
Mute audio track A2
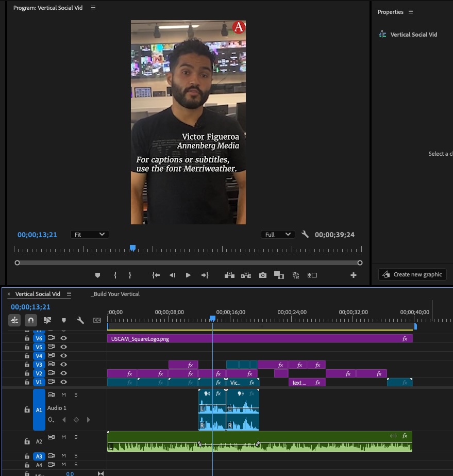tap(63, 437)
